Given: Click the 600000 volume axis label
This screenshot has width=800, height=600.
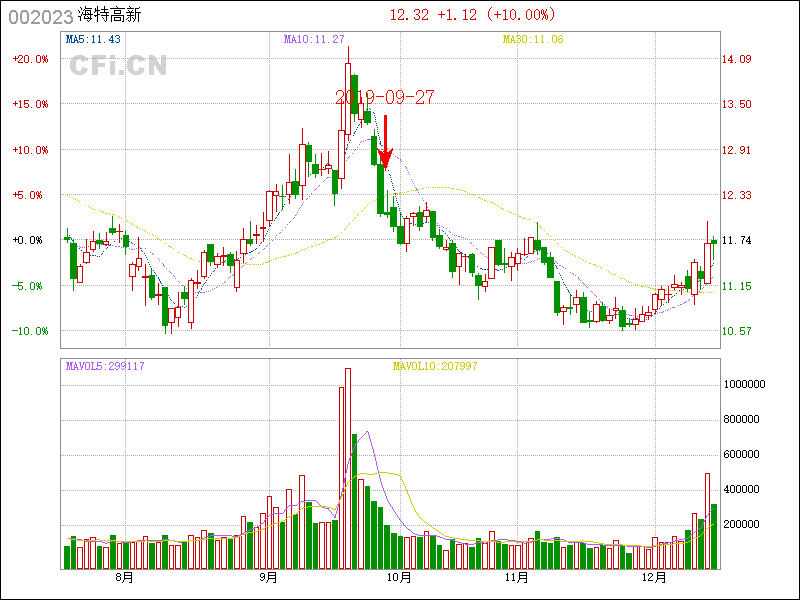Looking at the screenshot, I should click(741, 454).
